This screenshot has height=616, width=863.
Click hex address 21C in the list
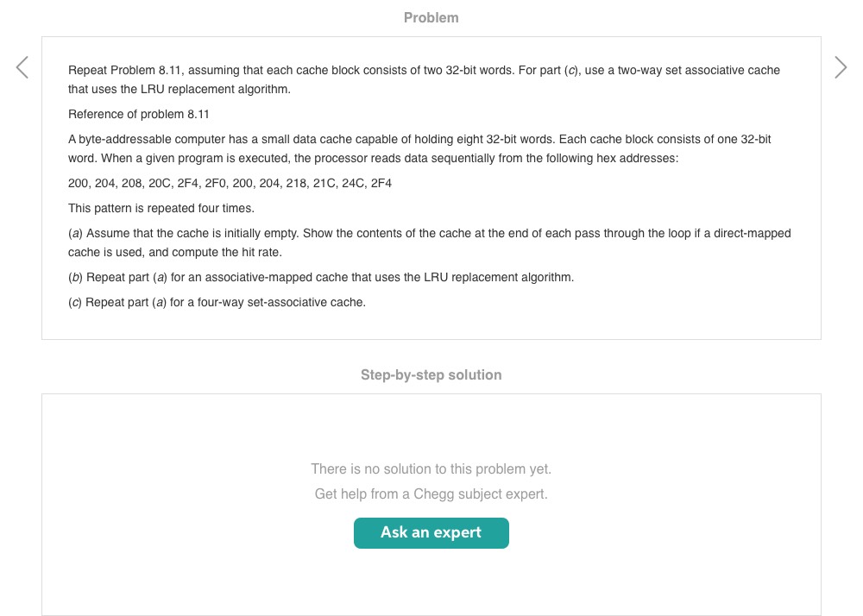tap(322, 183)
